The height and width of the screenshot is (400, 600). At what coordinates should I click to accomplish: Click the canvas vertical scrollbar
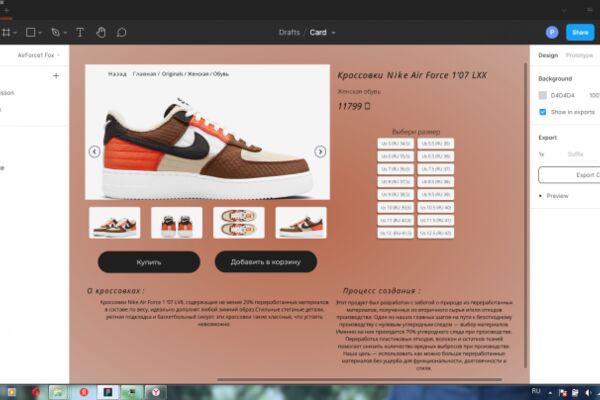coord(525,215)
